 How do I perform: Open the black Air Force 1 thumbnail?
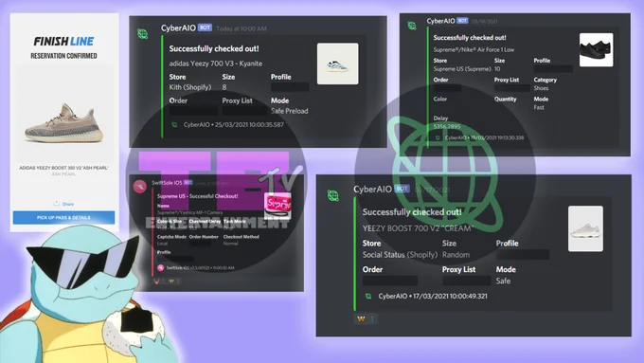[597, 49]
